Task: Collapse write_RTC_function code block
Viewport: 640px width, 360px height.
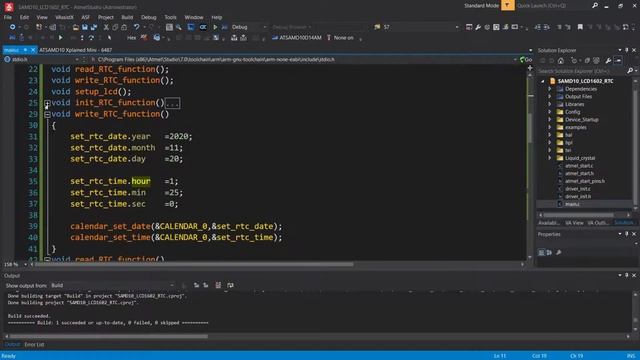Action: tap(47, 114)
